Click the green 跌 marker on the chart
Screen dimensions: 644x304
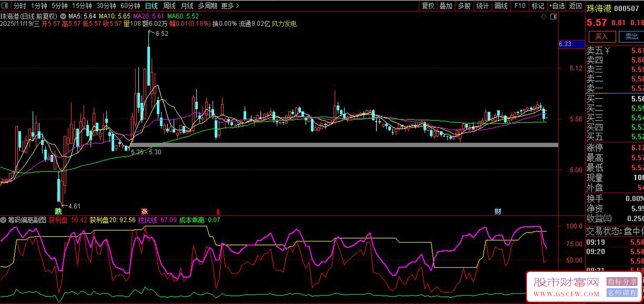point(58,210)
